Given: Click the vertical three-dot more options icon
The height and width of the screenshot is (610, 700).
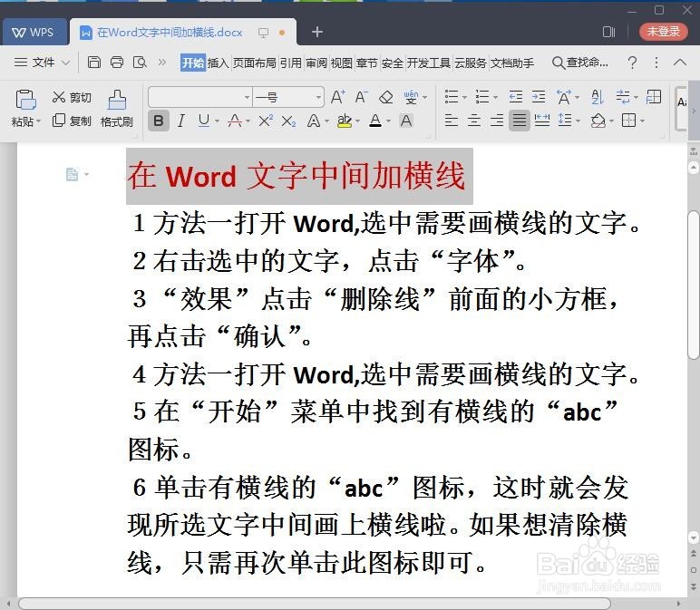Looking at the screenshot, I should coord(656,63).
